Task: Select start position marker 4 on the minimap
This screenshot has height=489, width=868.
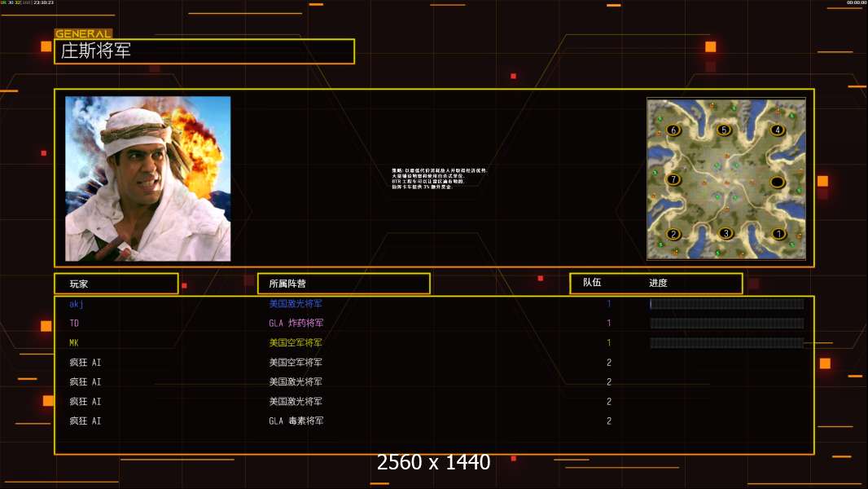Action: click(778, 130)
